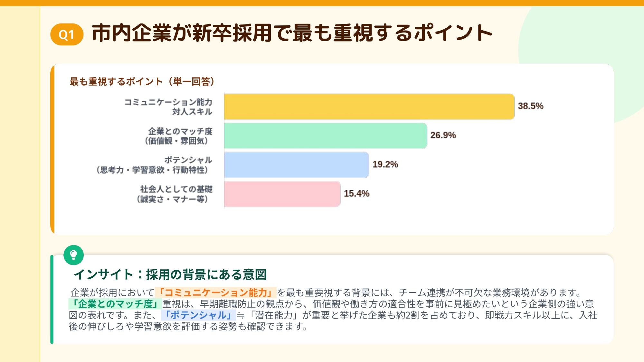Image resolution: width=644 pixels, height=362 pixels.
Task: Select the green 企業とのマッチ度 bar
Action: click(325, 136)
